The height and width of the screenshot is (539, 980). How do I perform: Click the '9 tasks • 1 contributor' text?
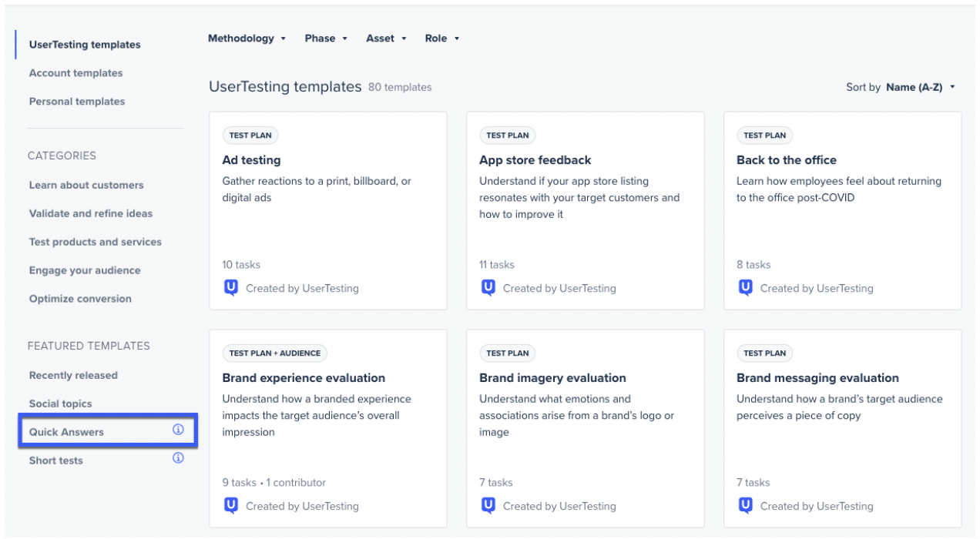(x=274, y=483)
